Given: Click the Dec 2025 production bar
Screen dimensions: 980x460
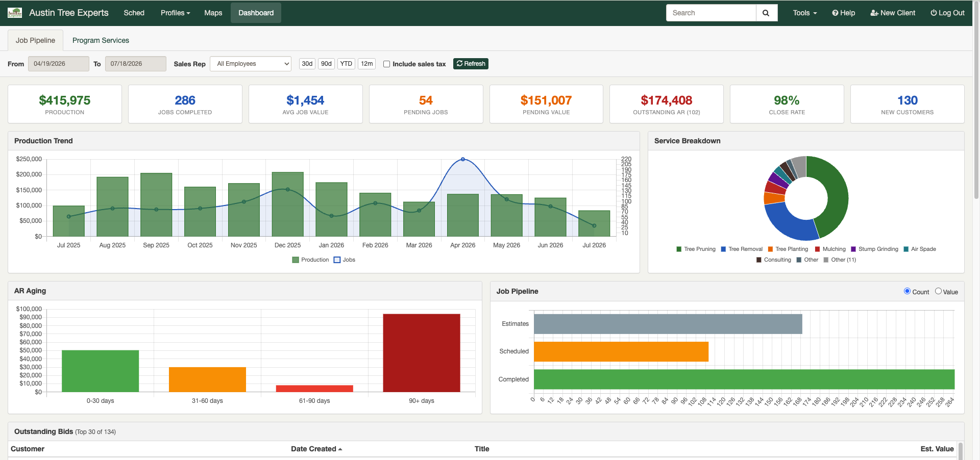Looking at the screenshot, I should click(x=288, y=204).
